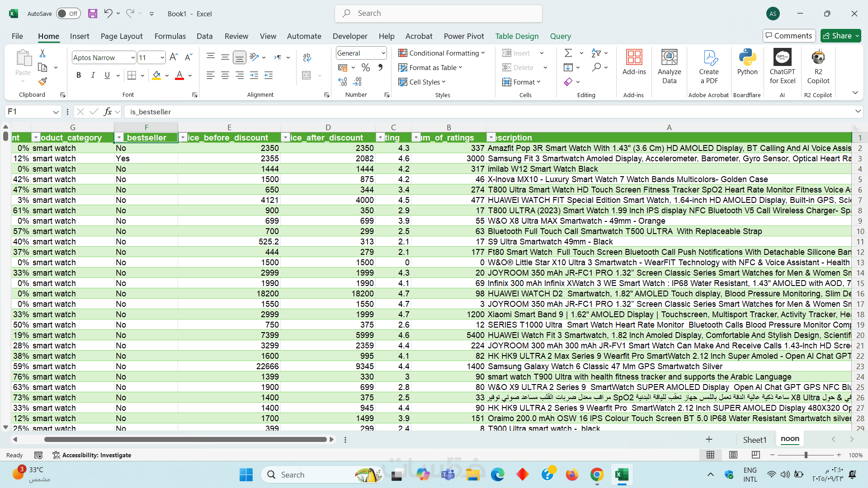Toggle the Italic formatting button
Viewport: 868px width, 488px height.
(93, 75)
